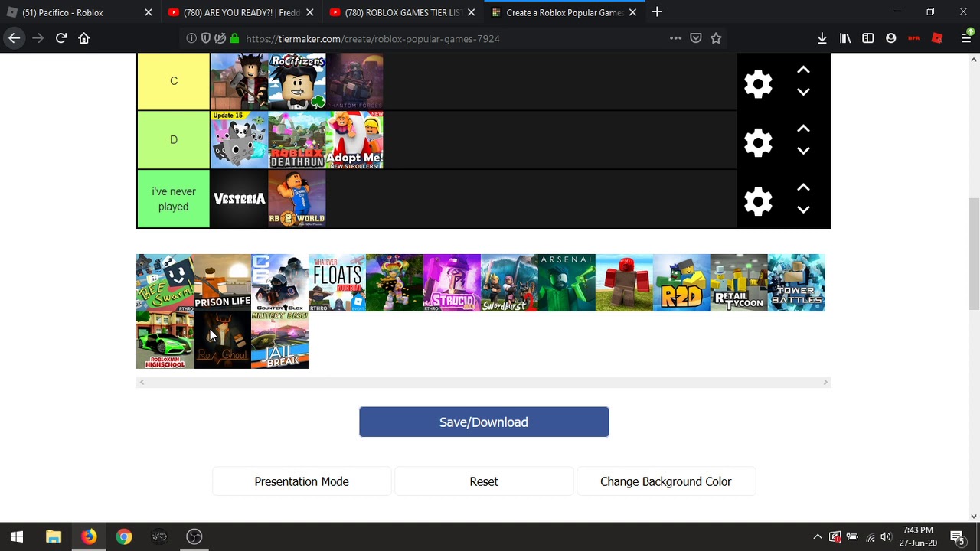Select the Prison Life game thumbnail
The height and width of the screenshot is (551, 980).
tap(222, 282)
